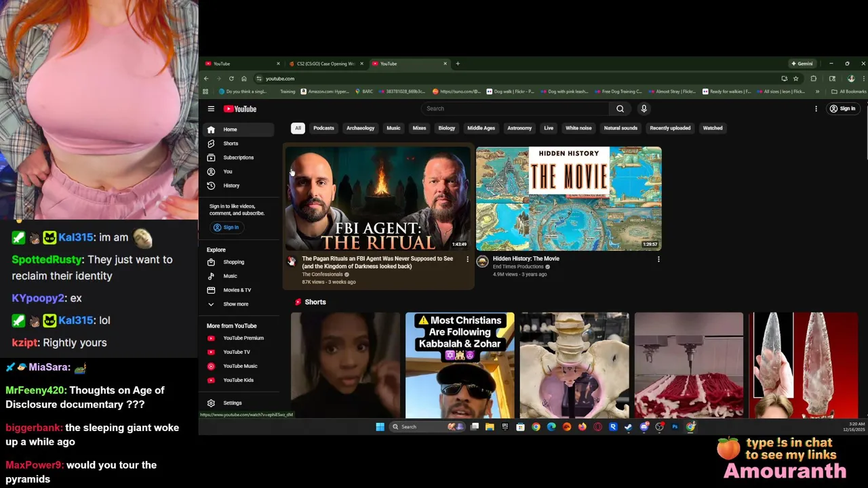The width and height of the screenshot is (868, 488).
Task: Open History in the sidebar
Action: (237, 186)
